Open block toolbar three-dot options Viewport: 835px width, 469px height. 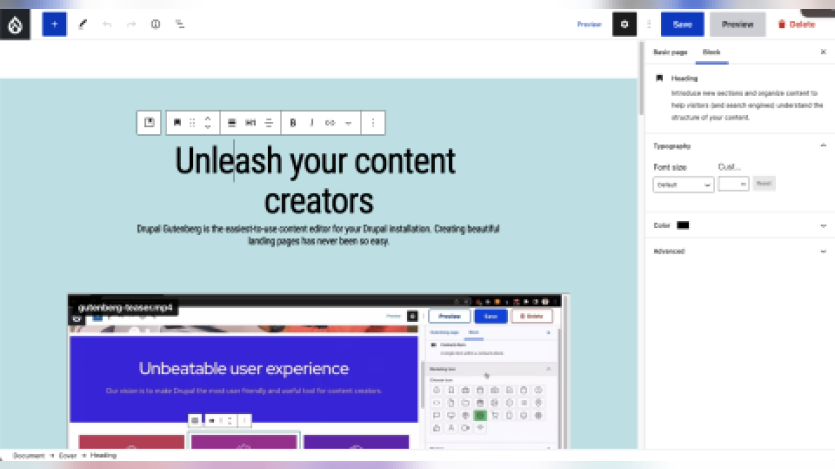pos(373,122)
